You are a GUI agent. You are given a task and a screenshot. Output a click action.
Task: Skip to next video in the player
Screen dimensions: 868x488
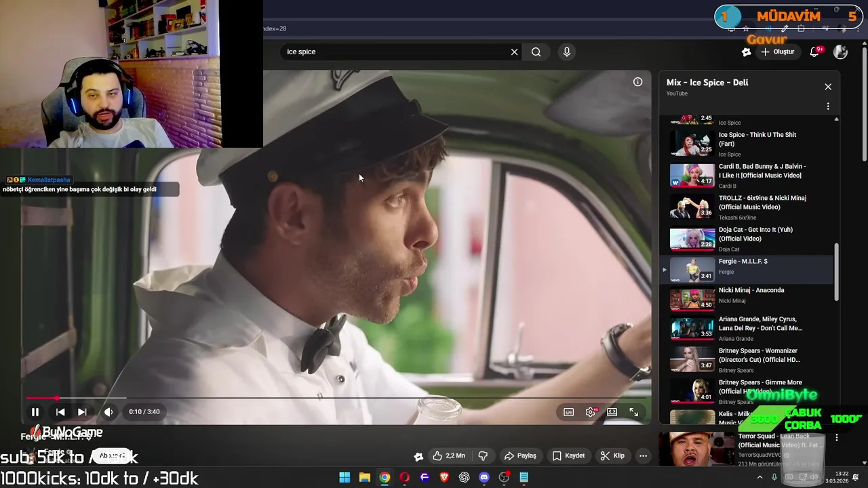(82, 411)
